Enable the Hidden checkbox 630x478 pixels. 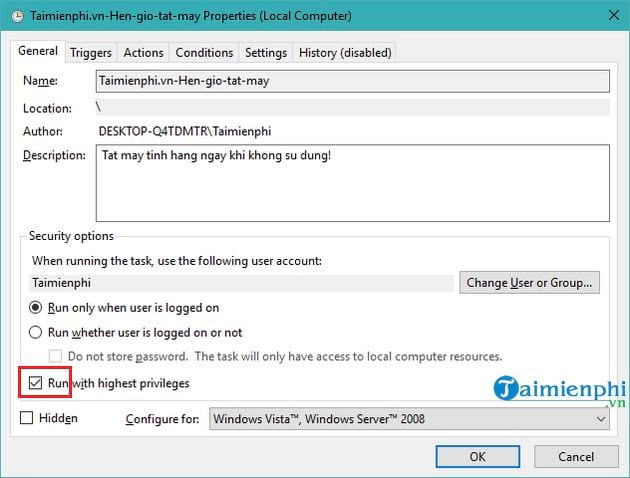(x=27, y=418)
